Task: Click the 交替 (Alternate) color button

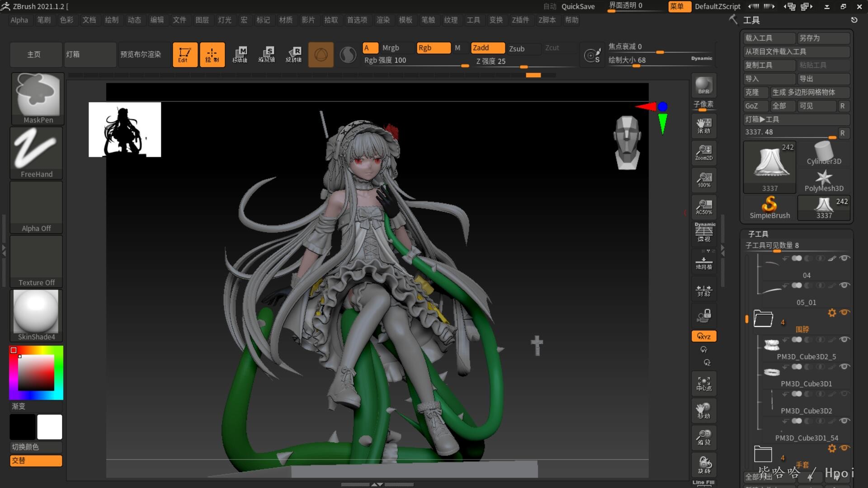Action: [x=36, y=460]
